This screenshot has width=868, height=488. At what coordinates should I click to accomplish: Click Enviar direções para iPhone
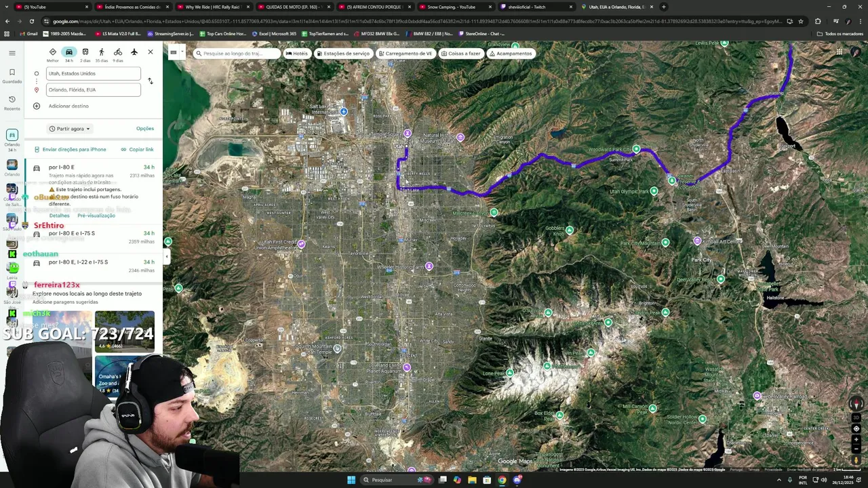tap(71, 149)
